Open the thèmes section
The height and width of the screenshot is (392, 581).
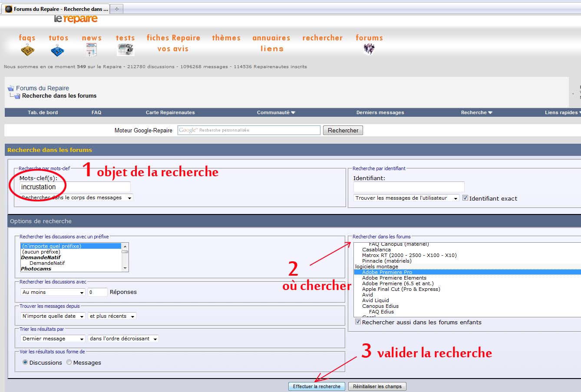coord(226,38)
